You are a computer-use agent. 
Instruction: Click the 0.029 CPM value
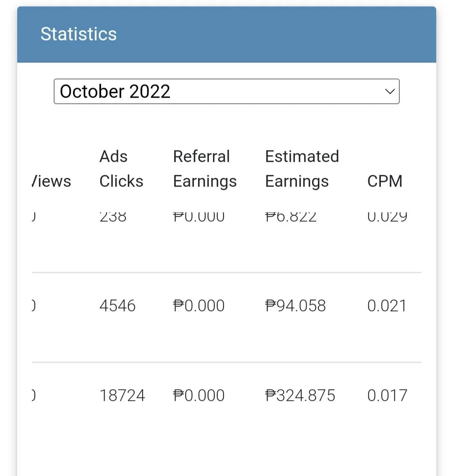coord(387,217)
